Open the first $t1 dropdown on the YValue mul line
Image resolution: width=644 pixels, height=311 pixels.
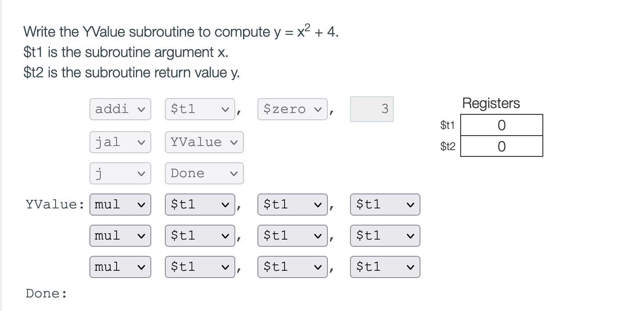[200, 204]
